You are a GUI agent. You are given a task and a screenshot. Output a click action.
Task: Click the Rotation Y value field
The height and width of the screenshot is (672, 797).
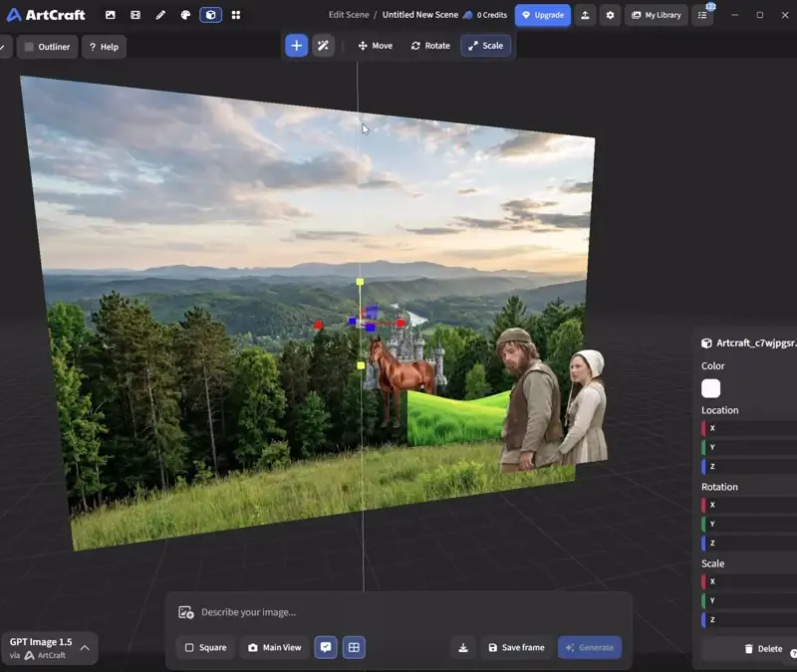749,525
